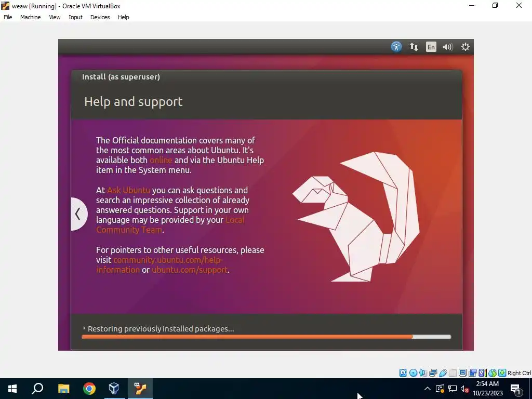This screenshot has width=532, height=399.
Task: Open Windows notification center icon
Action: (x=515, y=389)
